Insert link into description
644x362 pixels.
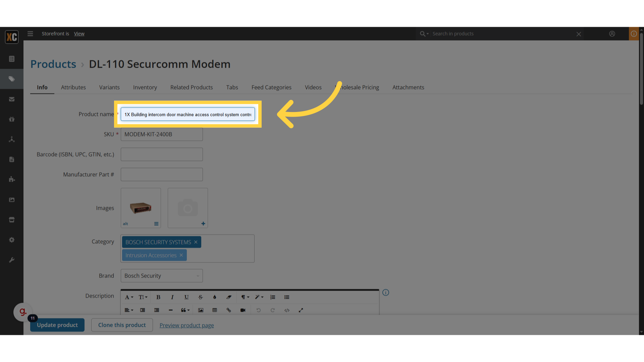(229, 310)
